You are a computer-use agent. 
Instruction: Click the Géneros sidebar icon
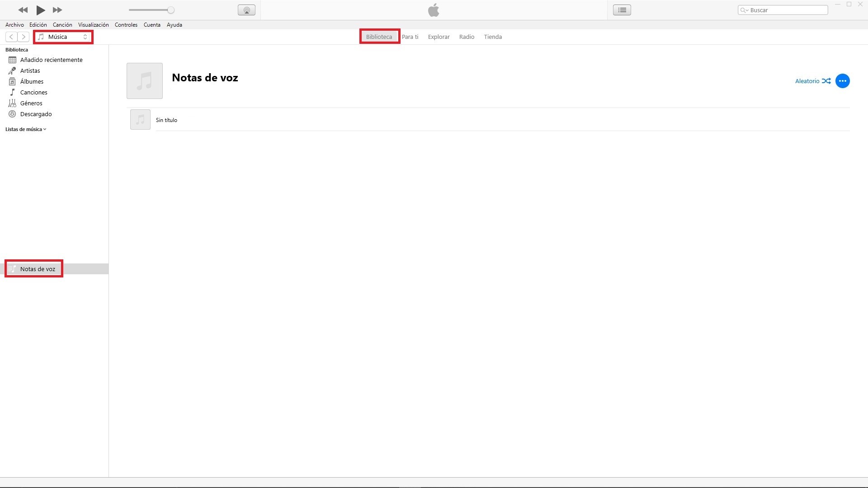12,103
